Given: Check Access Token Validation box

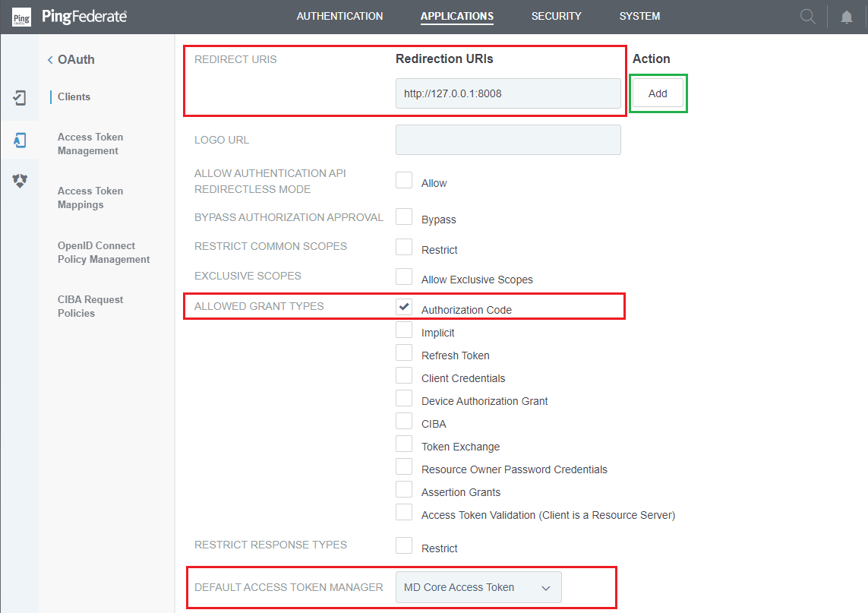Looking at the screenshot, I should [x=404, y=512].
